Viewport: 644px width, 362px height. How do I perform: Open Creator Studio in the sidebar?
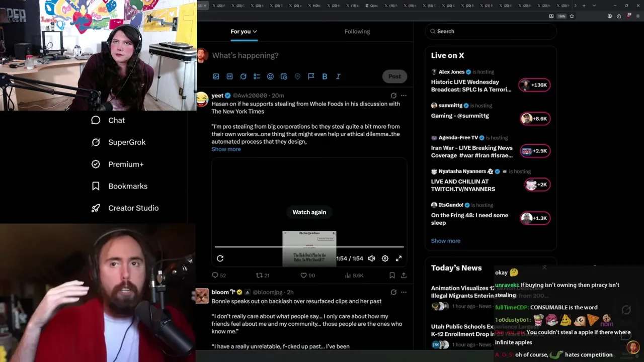tap(125, 208)
